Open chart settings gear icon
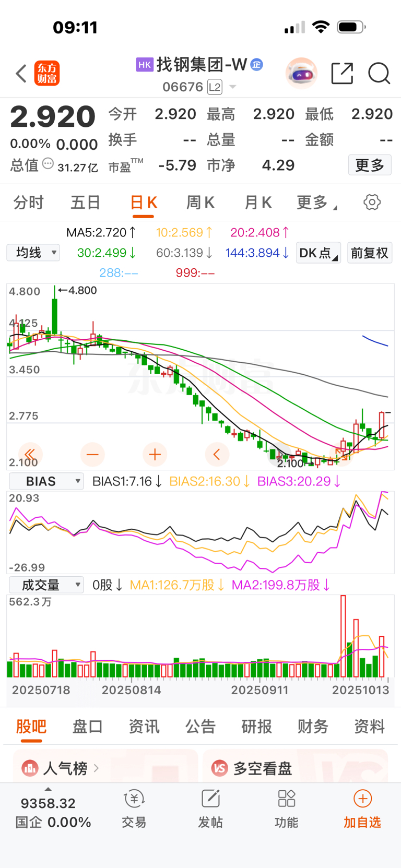 click(372, 202)
